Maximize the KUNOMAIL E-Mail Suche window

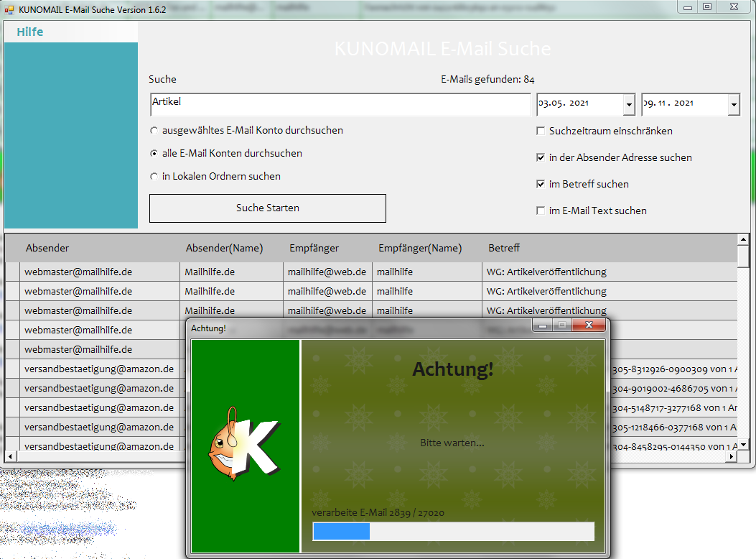coord(707,6)
